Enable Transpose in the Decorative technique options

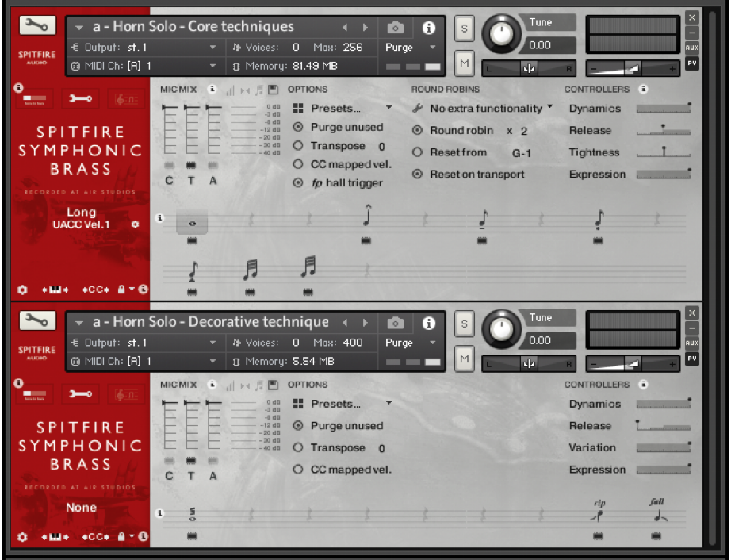pyautogui.click(x=298, y=448)
